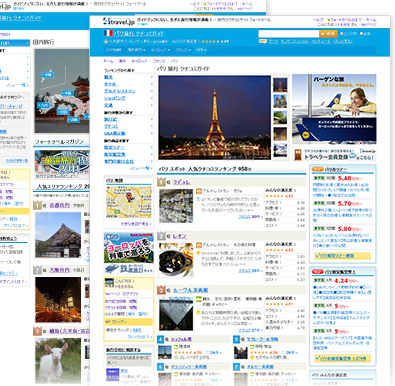Click the restaurant category icon for the first ranked spot
The image size is (395, 386).
click(x=198, y=191)
